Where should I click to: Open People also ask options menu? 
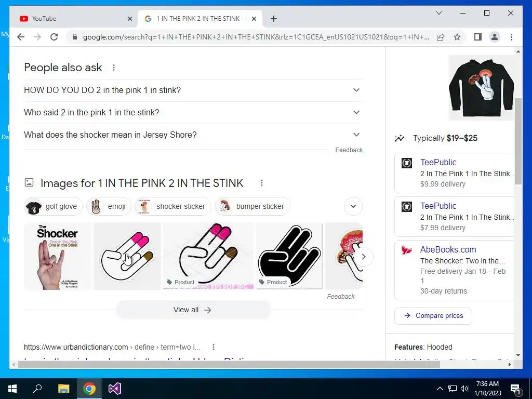(x=114, y=68)
